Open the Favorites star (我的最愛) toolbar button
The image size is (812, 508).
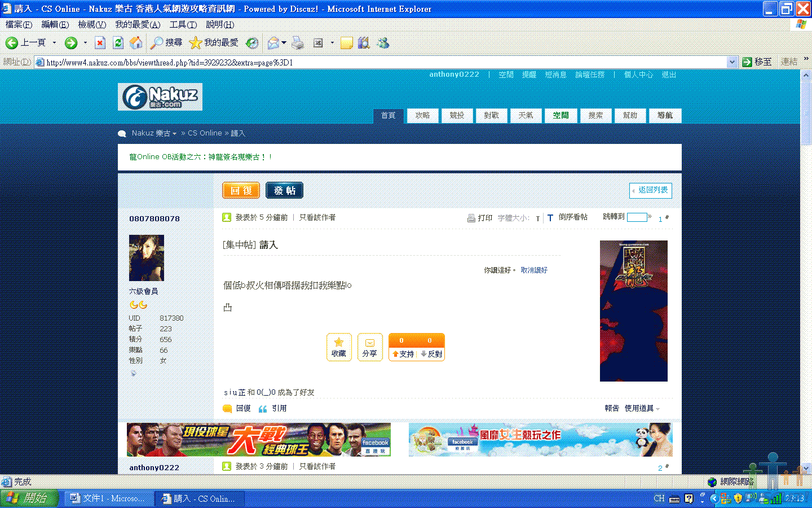click(x=213, y=43)
